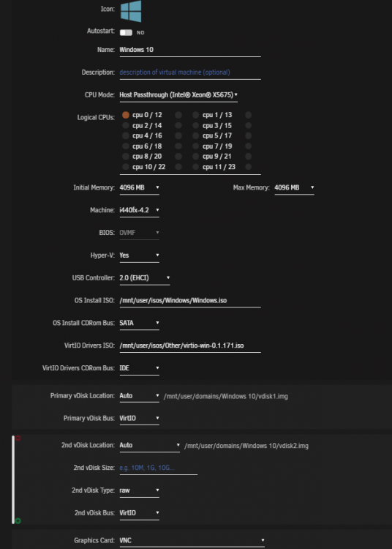
Task: Open the CPU Mode Host Passthrough dropdown
Action: (178, 95)
